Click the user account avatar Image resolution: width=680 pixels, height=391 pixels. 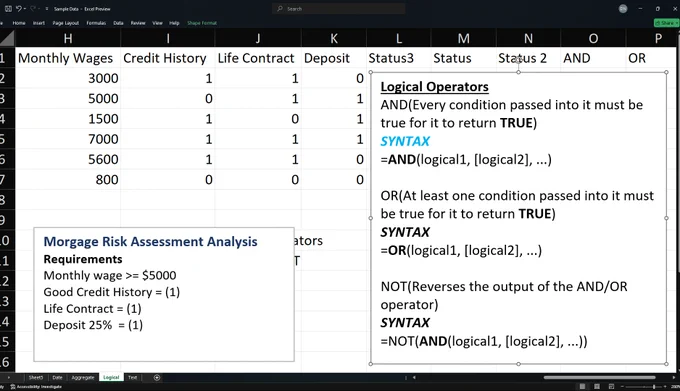click(623, 9)
